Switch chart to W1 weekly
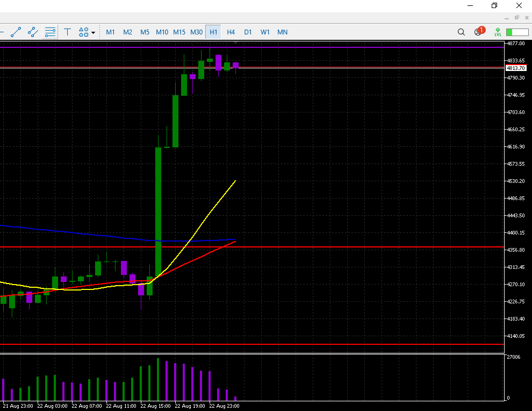This screenshot has height=411, width=532. pyautogui.click(x=265, y=32)
